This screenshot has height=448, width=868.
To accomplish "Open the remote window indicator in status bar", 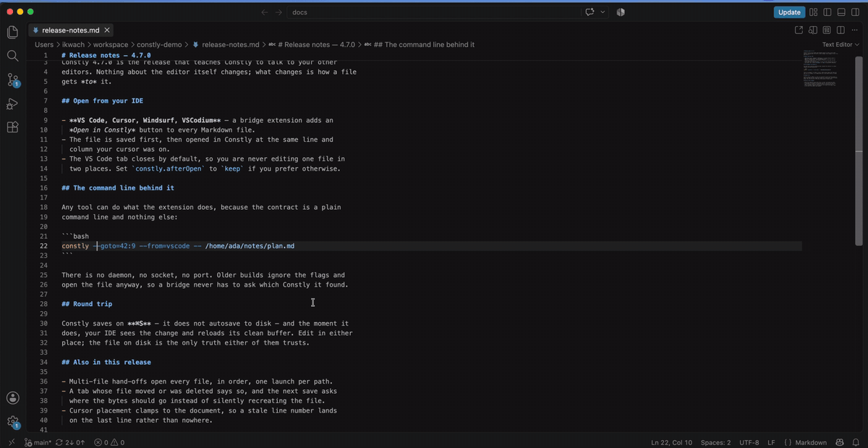I will click(x=10, y=442).
